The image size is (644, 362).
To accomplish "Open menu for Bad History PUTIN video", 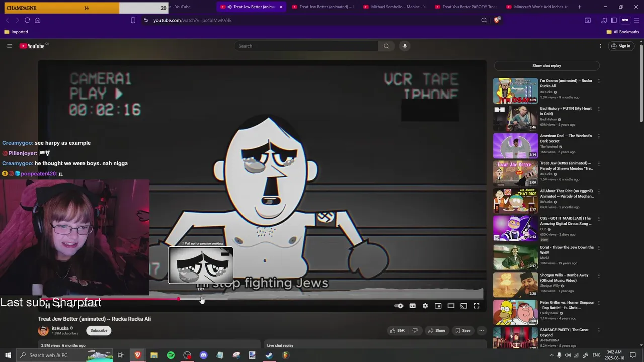I will point(599,109).
